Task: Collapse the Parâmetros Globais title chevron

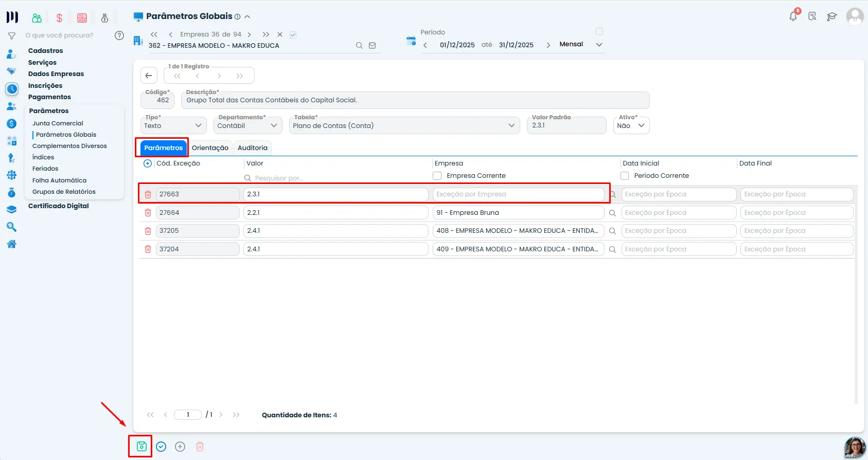Action: 247,16
